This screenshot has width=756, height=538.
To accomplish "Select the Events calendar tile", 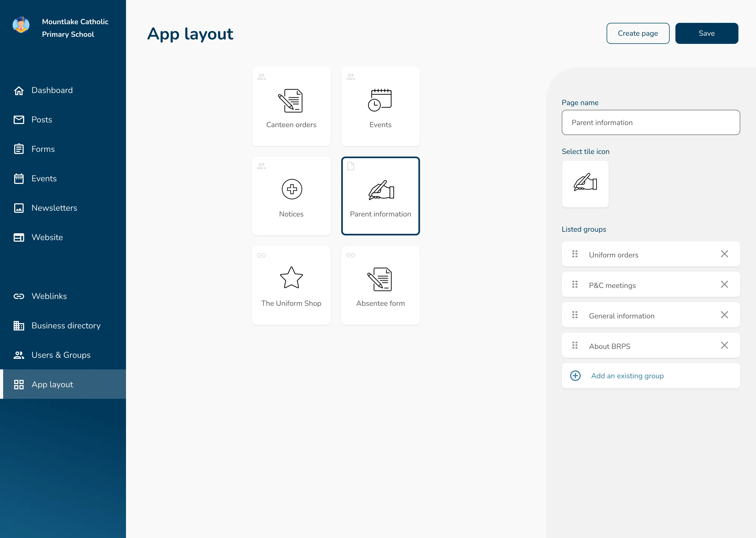I will point(380,107).
